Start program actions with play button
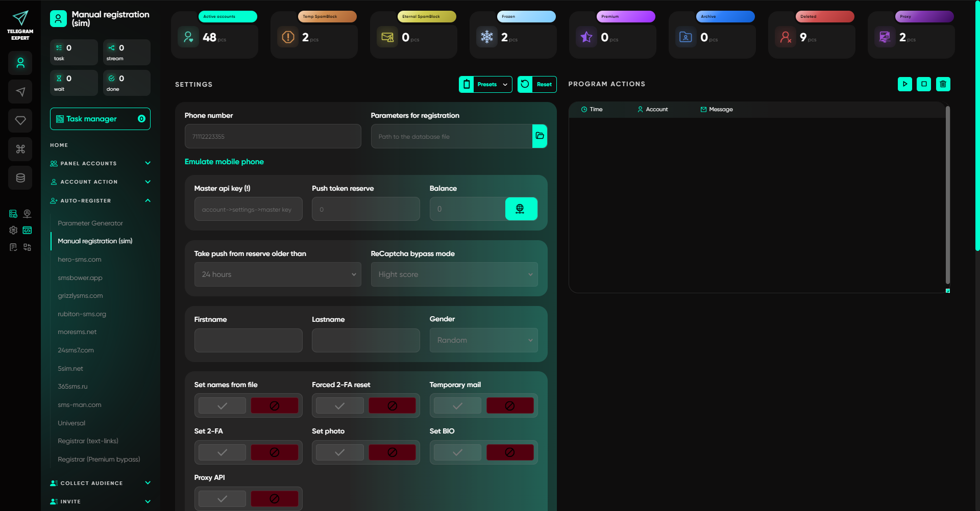Screen dimensions: 980x511 [904, 84]
